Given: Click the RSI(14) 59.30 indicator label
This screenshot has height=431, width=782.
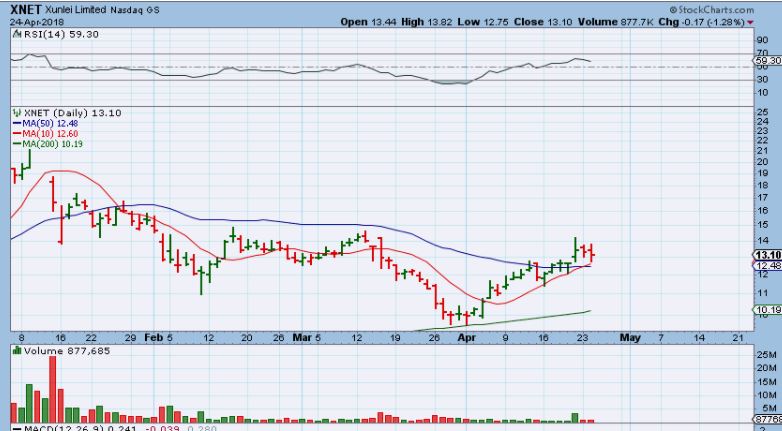Looking at the screenshot, I should [x=61, y=34].
